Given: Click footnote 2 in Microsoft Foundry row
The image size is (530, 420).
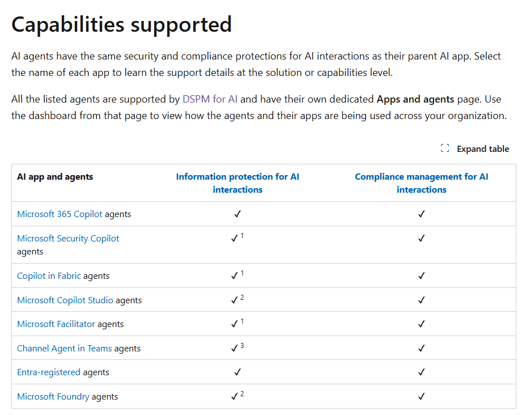Looking at the screenshot, I should click(242, 394).
